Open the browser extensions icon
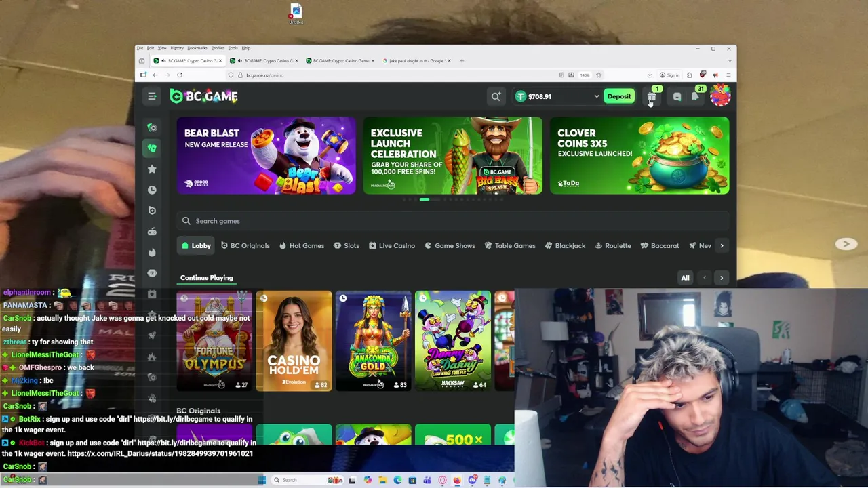 (690, 75)
